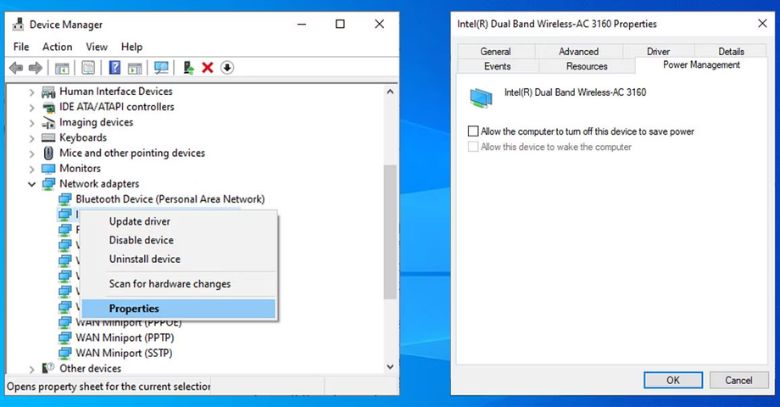This screenshot has height=407, width=780.
Task: Click the scan for hardware changes monitor icon
Action: point(161,68)
